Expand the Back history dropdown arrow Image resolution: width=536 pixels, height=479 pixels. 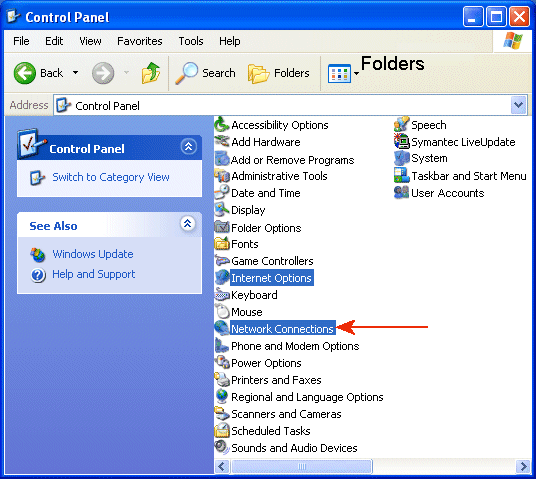[x=76, y=73]
